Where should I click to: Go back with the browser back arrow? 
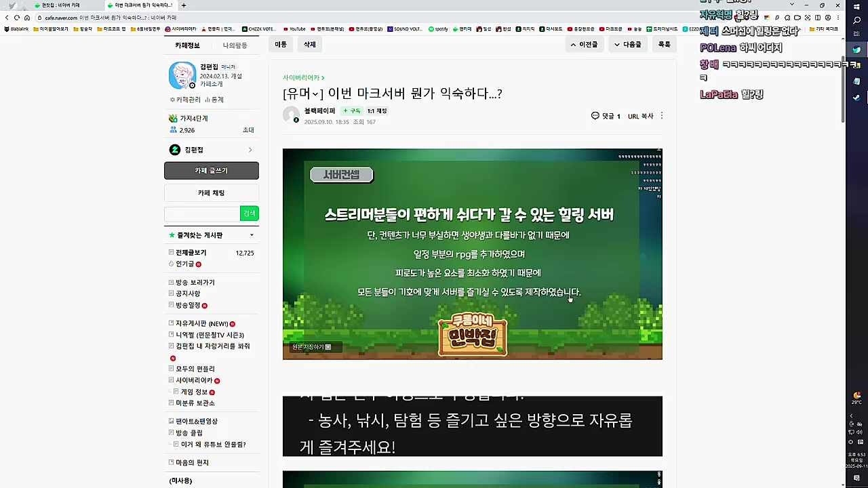pyautogui.click(x=7, y=18)
